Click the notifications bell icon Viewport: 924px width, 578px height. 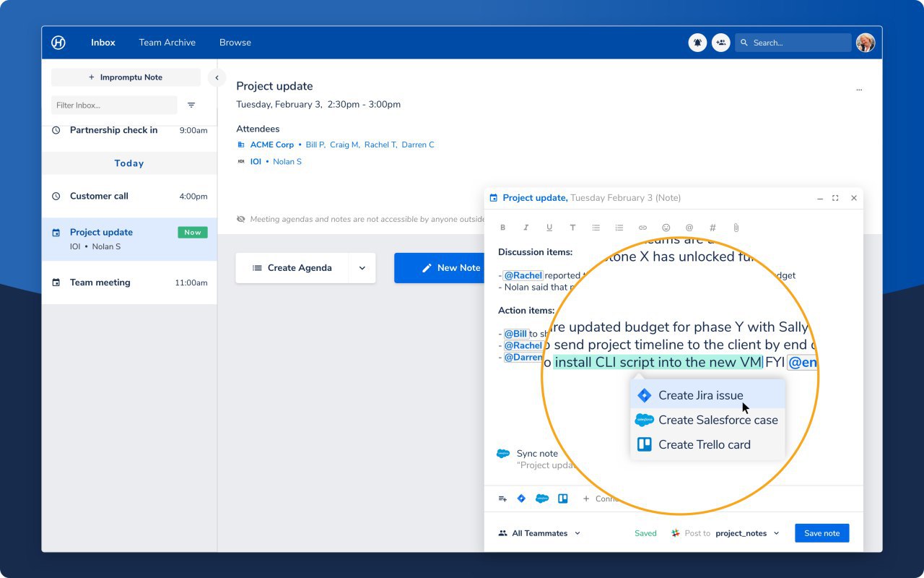[x=697, y=43]
